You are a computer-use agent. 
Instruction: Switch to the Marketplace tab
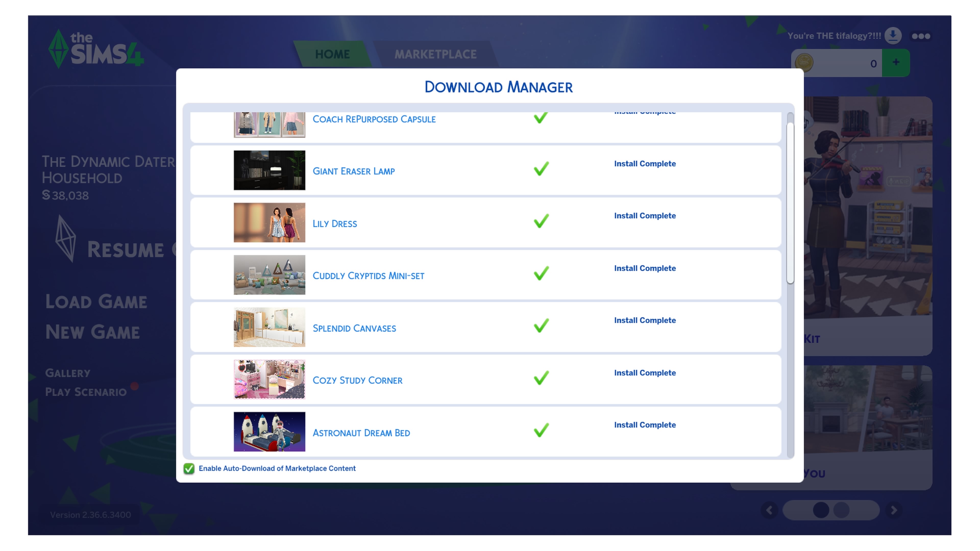pyautogui.click(x=435, y=54)
